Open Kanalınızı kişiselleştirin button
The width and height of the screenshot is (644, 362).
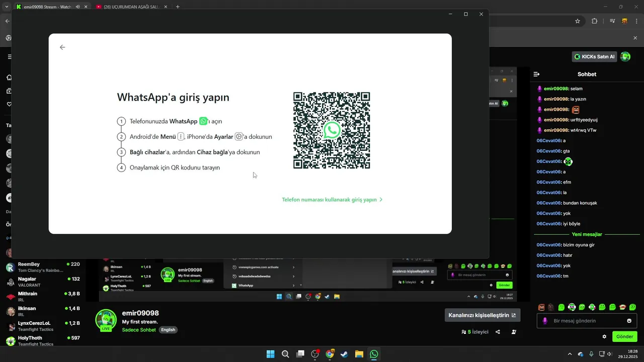[482, 315]
